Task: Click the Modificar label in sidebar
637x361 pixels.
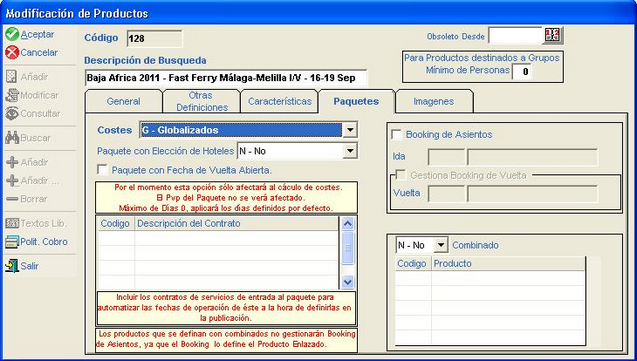Action: click(x=39, y=95)
